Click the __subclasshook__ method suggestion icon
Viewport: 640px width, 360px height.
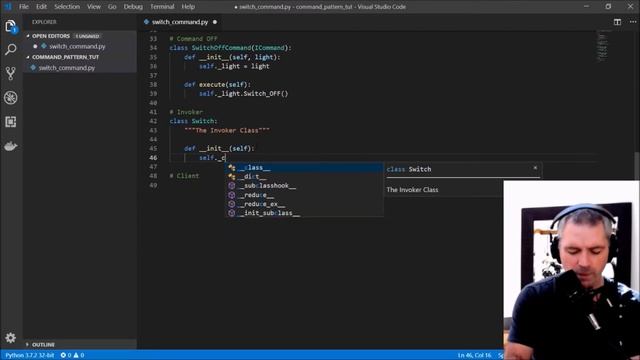[231, 186]
